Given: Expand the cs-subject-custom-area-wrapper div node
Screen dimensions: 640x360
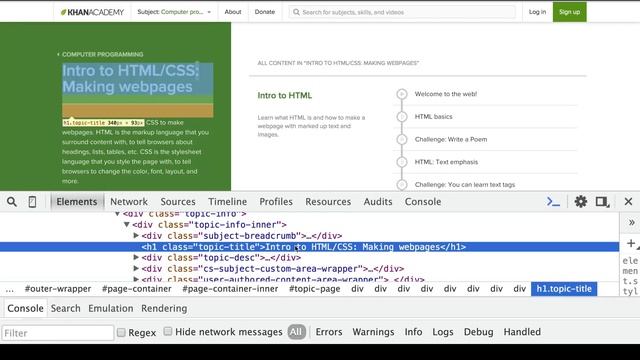Looking at the screenshot, I should point(136,269).
